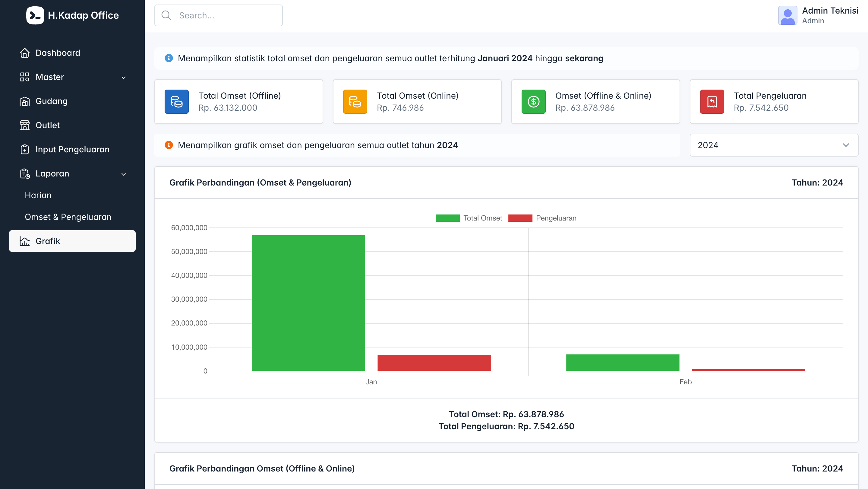The image size is (868, 489).
Task: Click the orange Total Omset Online icon
Action: pyautogui.click(x=355, y=101)
